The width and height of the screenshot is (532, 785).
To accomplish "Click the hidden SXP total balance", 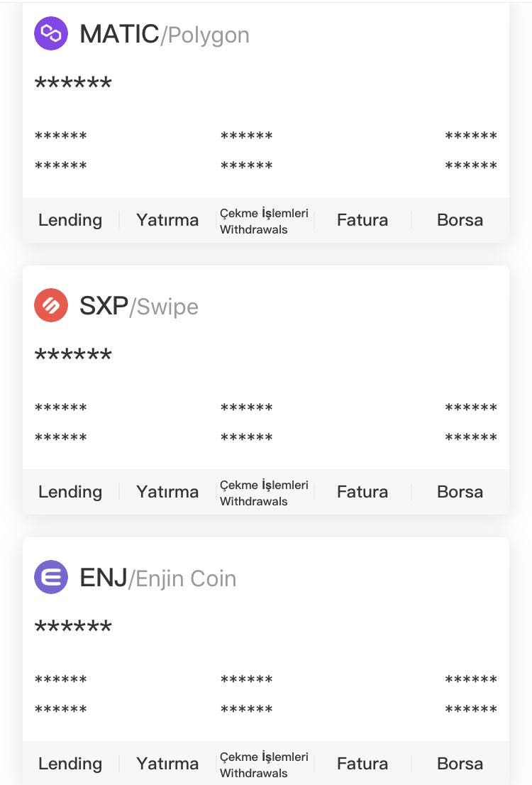I will point(73,356).
